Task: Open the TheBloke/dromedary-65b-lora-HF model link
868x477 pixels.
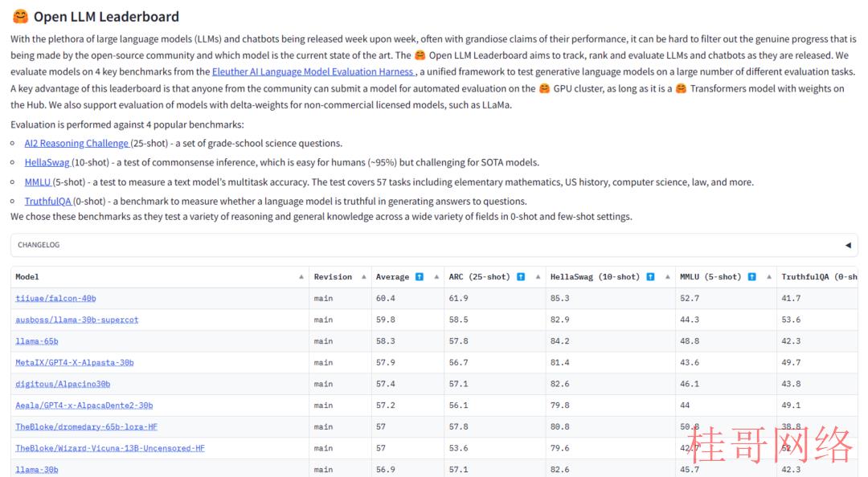Action: (x=86, y=426)
